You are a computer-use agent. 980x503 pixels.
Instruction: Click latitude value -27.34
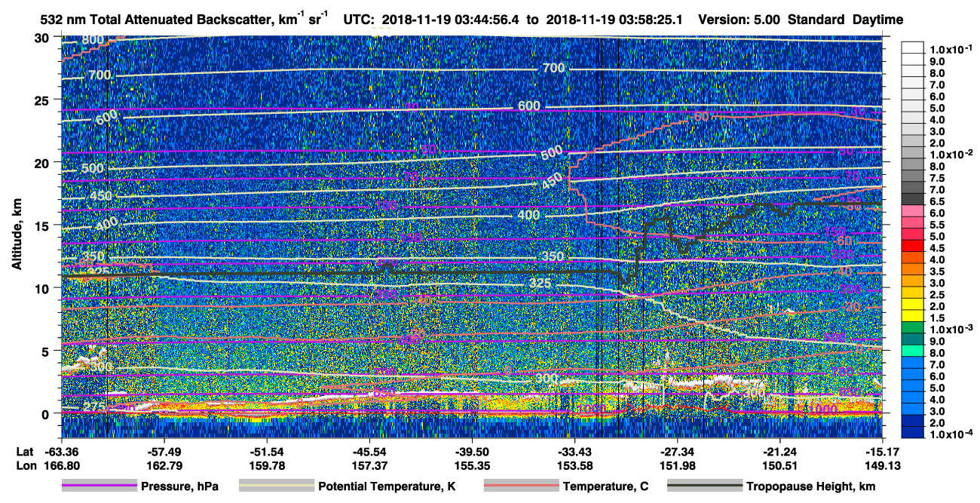[678, 451]
